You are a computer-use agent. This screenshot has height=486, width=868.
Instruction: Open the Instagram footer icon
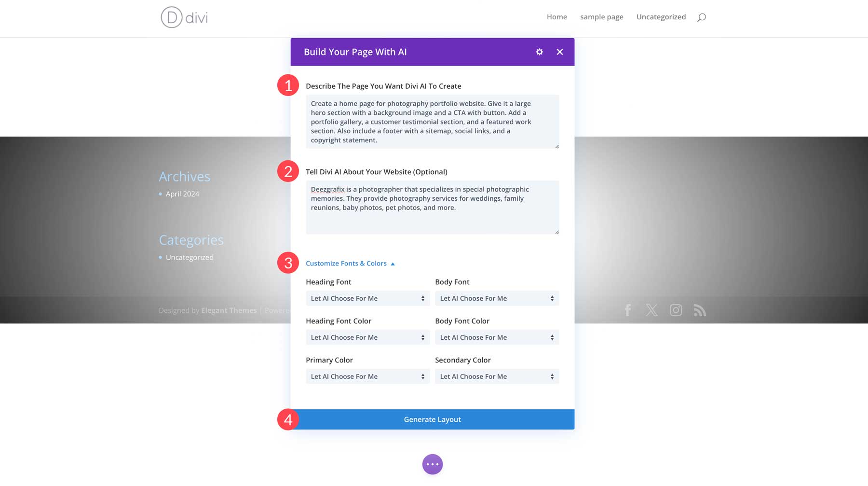676,310
